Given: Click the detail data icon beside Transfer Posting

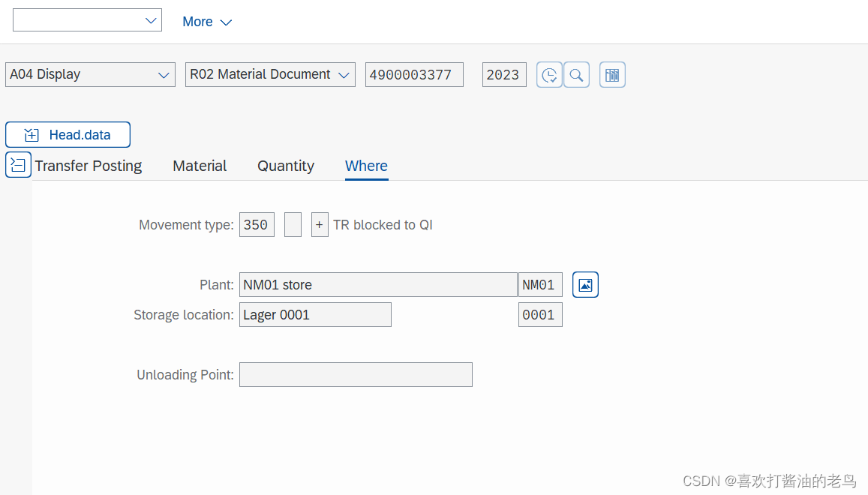Looking at the screenshot, I should point(18,164).
